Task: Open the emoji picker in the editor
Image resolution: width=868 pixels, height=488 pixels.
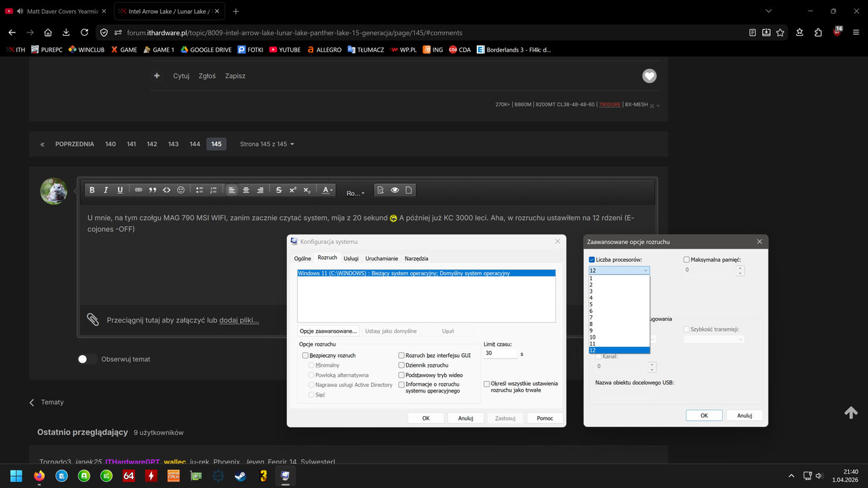Action: coord(181,190)
